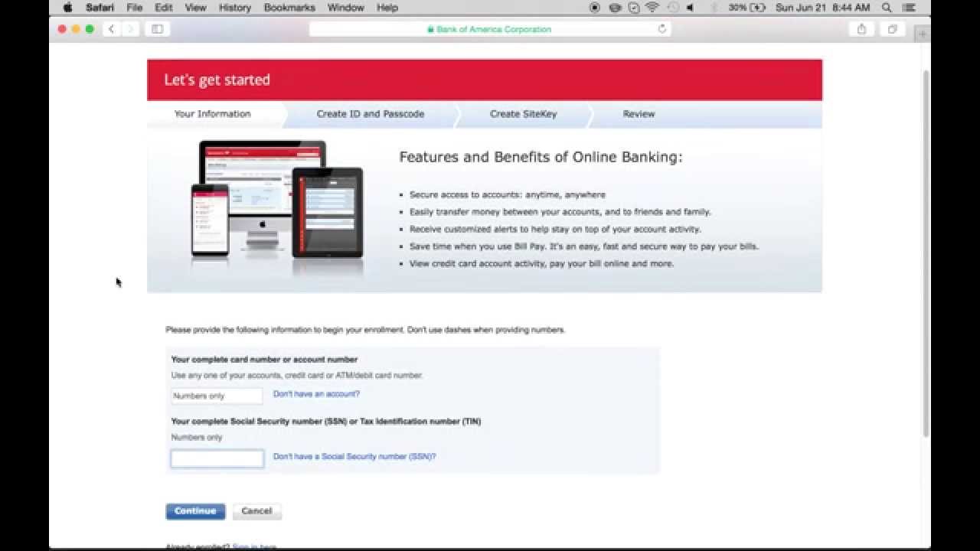Screen dimensions: 980x551
Task: Open a new tab with plus button
Action: point(922,34)
